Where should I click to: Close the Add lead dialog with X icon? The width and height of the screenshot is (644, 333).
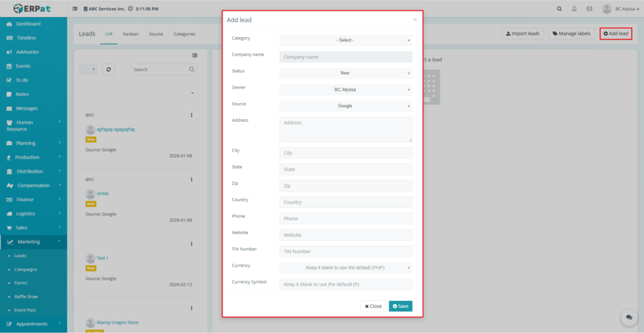tap(414, 20)
